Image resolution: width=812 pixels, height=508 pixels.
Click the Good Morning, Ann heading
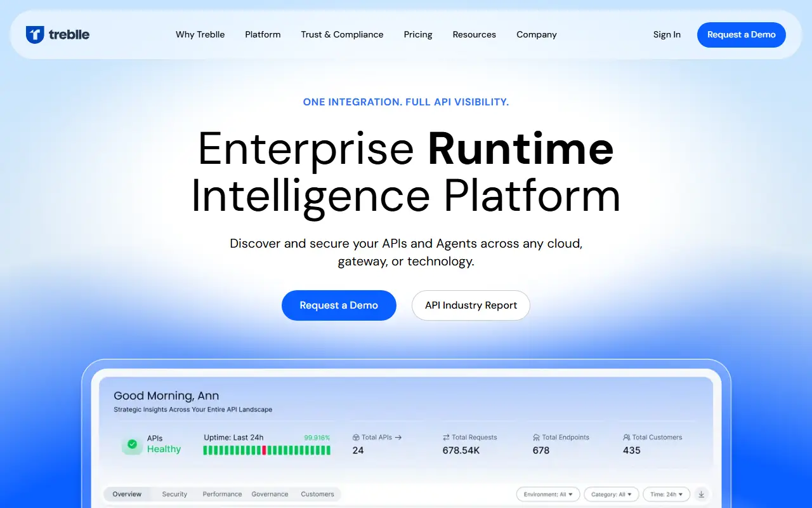pos(166,396)
